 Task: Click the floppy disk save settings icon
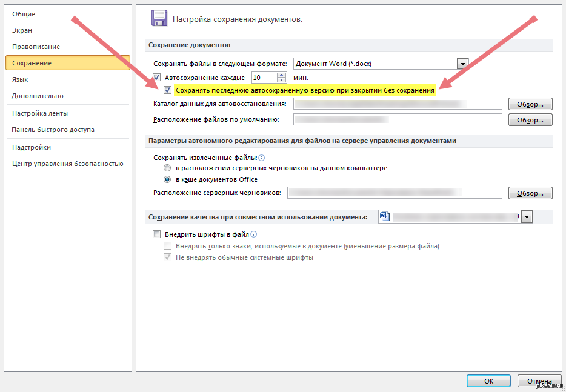pyautogui.click(x=159, y=18)
